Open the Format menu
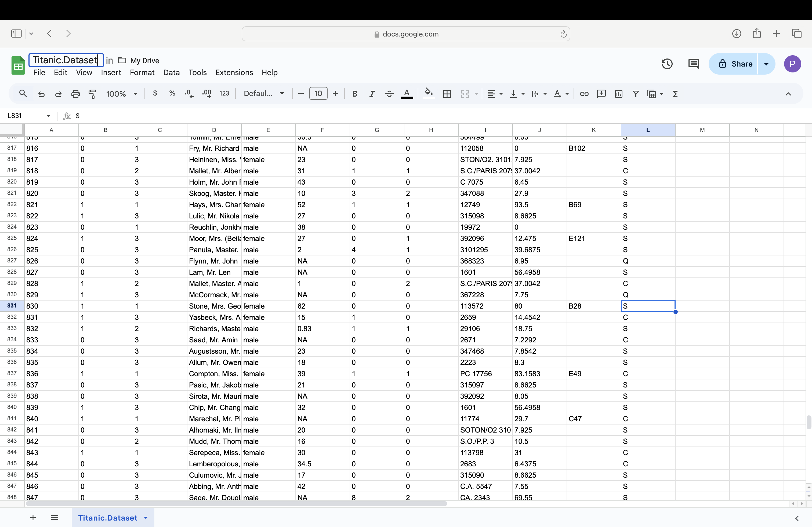The image size is (812, 527). pos(142,72)
